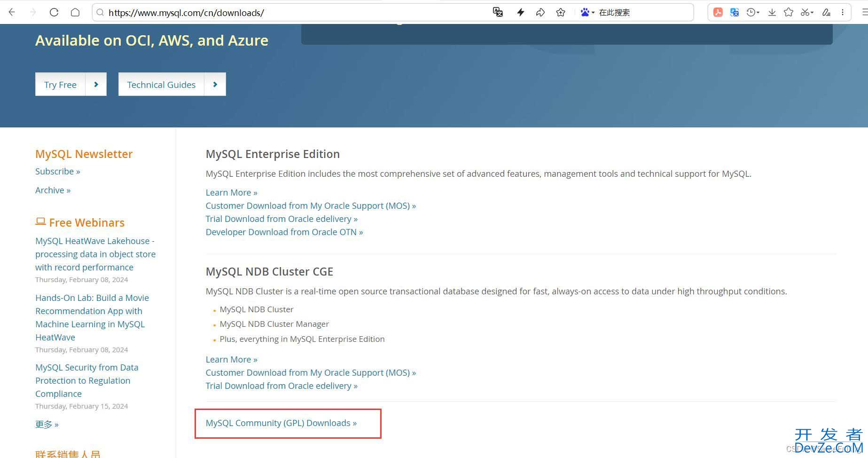Open the scissors screenshot tool dropdown

click(x=807, y=12)
